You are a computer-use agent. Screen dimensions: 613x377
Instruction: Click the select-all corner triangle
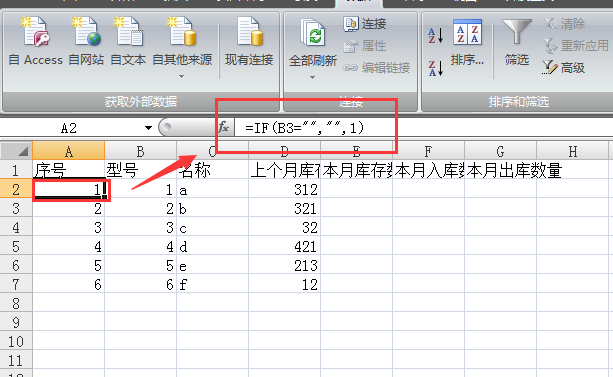pos(16,150)
